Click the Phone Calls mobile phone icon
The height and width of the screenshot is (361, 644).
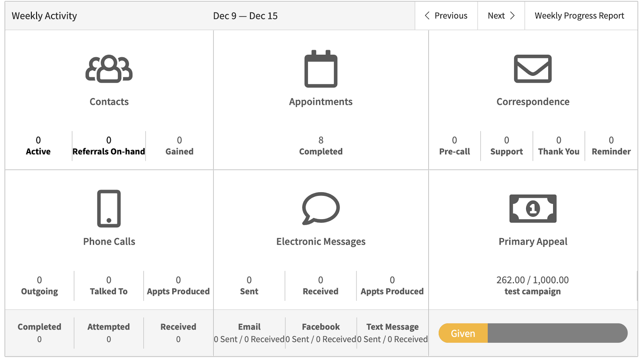(109, 209)
